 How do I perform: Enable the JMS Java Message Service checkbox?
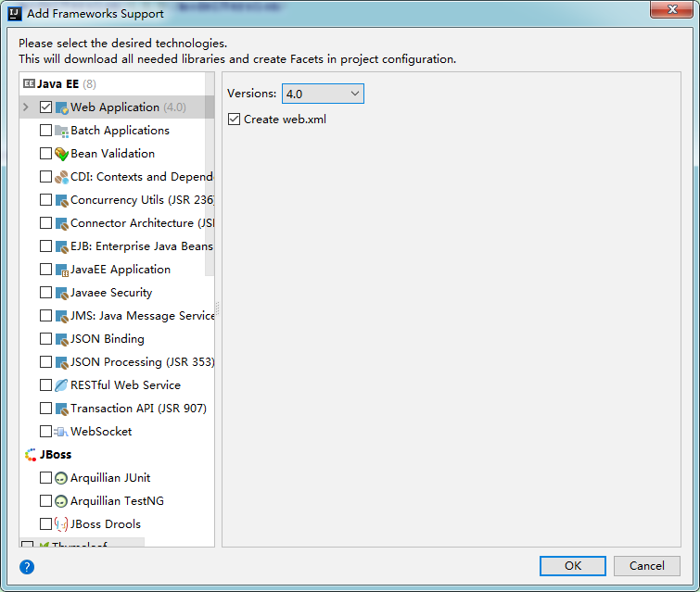coord(45,316)
